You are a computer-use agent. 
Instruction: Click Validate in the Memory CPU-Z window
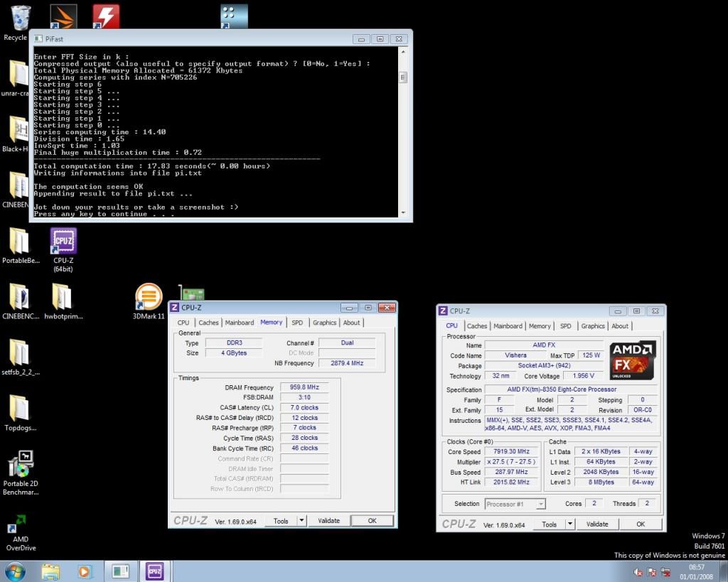click(x=328, y=521)
